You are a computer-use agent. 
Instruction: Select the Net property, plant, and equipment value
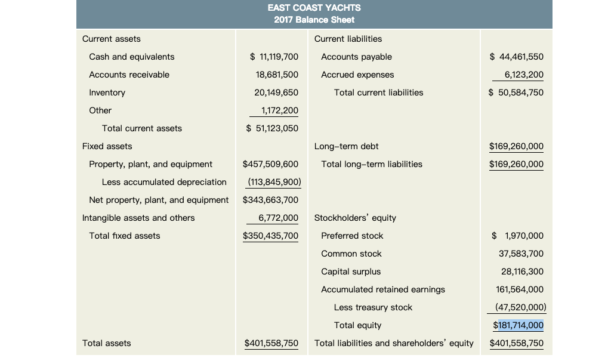tap(270, 200)
